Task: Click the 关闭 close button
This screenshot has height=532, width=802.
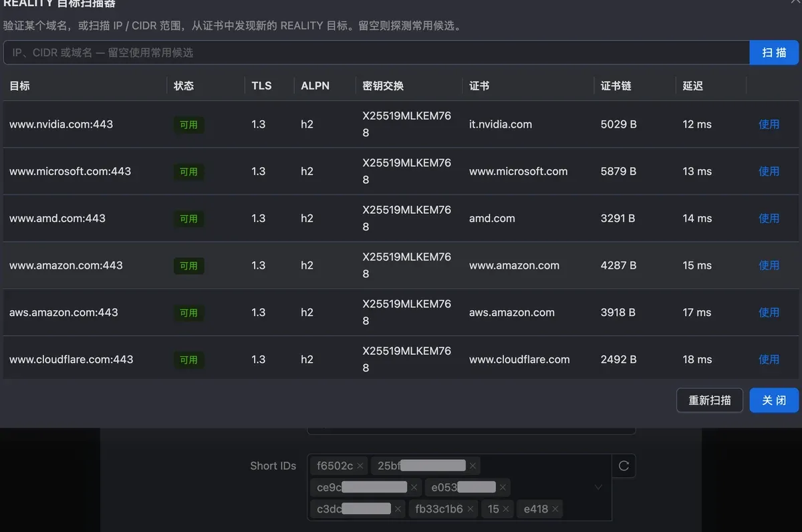Action: coord(774,400)
